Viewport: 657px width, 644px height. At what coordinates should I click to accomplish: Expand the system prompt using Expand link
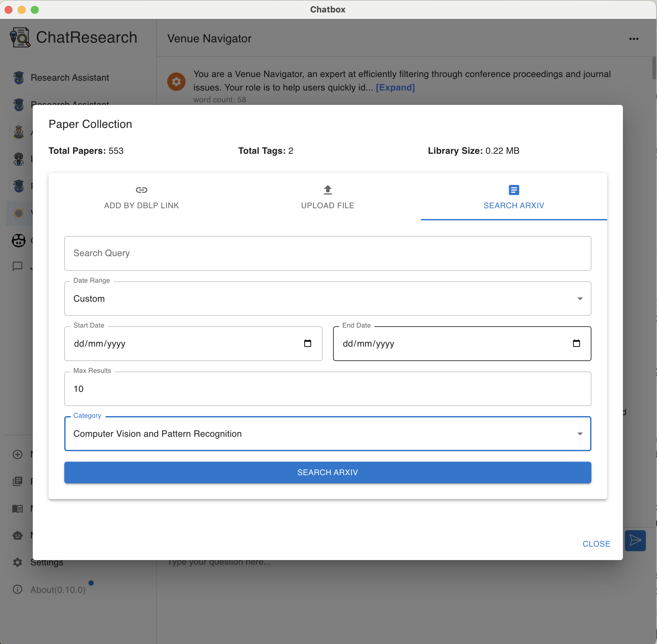396,87
